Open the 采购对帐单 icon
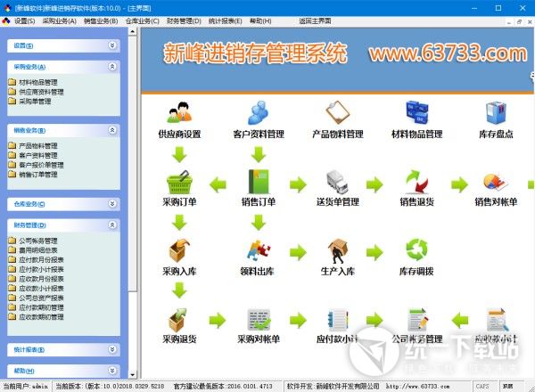 259,320
